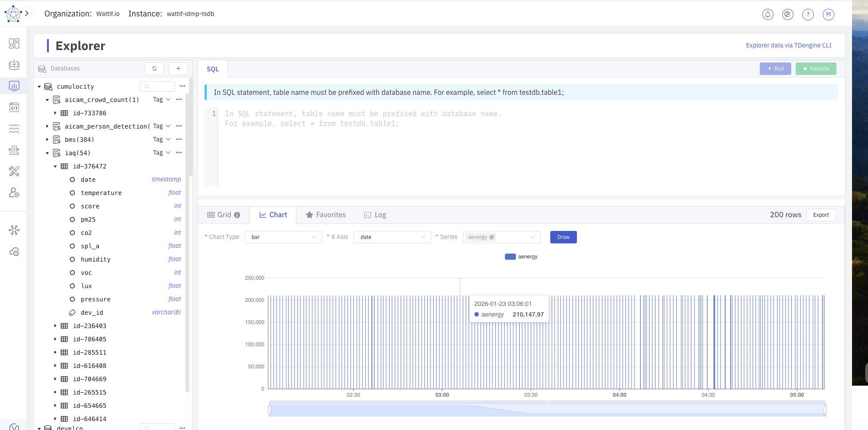Expand the bms(384) supertable
Screen dimensions: 868x430
point(47,140)
